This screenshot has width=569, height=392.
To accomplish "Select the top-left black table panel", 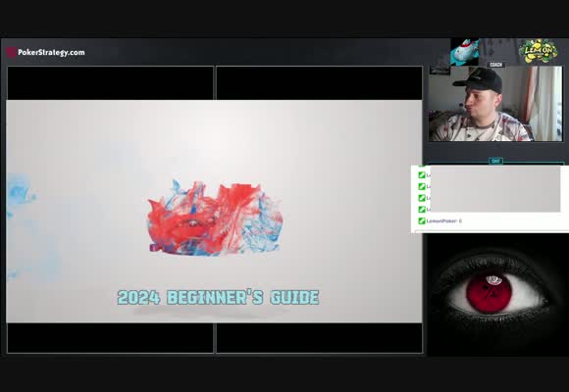I will click(110, 82).
